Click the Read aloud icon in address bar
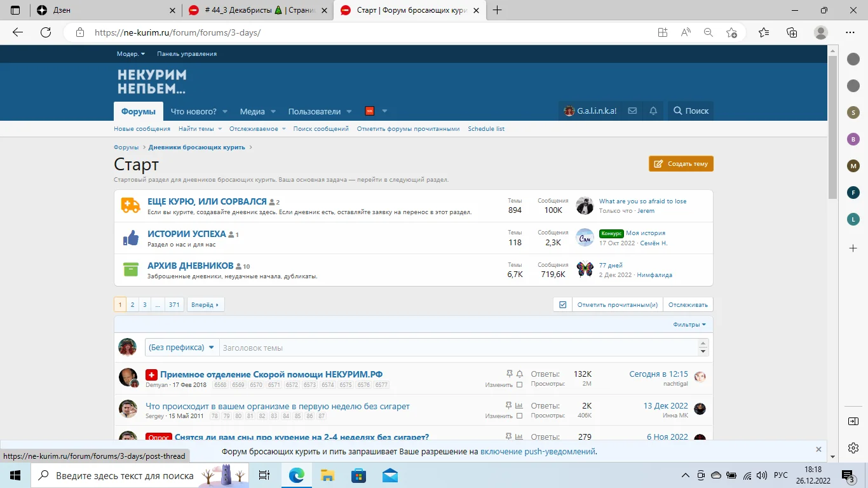 click(686, 32)
